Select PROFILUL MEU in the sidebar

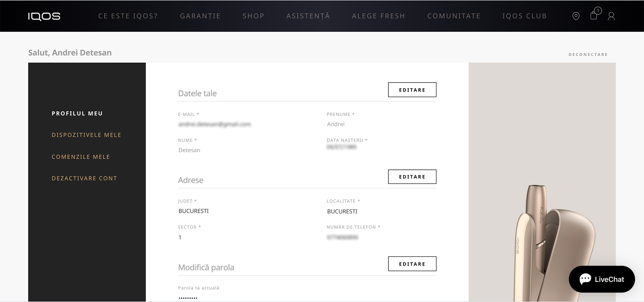(x=77, y=113)
